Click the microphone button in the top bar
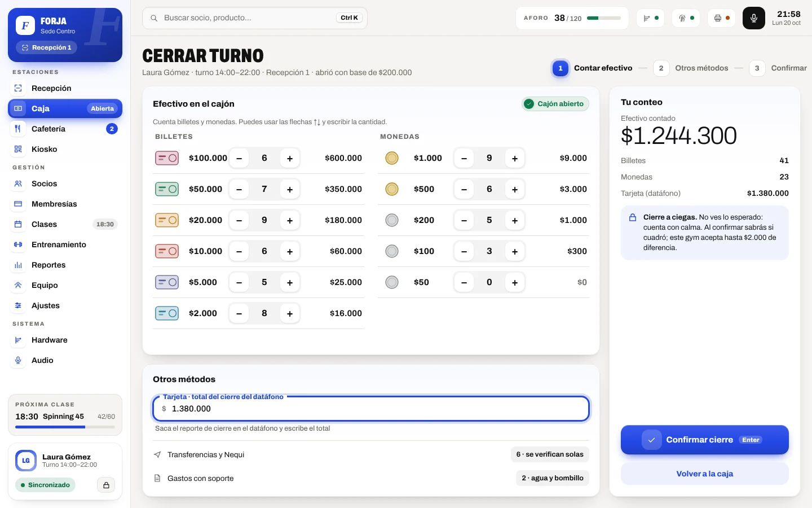The height and width of the screenshot is (508, 812). tap(754, 18)
